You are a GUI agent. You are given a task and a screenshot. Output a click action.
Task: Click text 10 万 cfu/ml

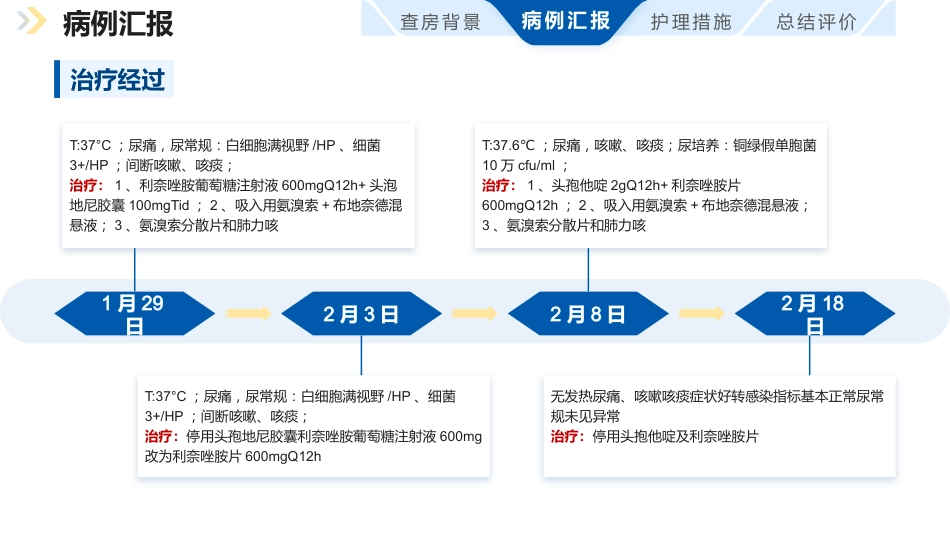[519, 165]
